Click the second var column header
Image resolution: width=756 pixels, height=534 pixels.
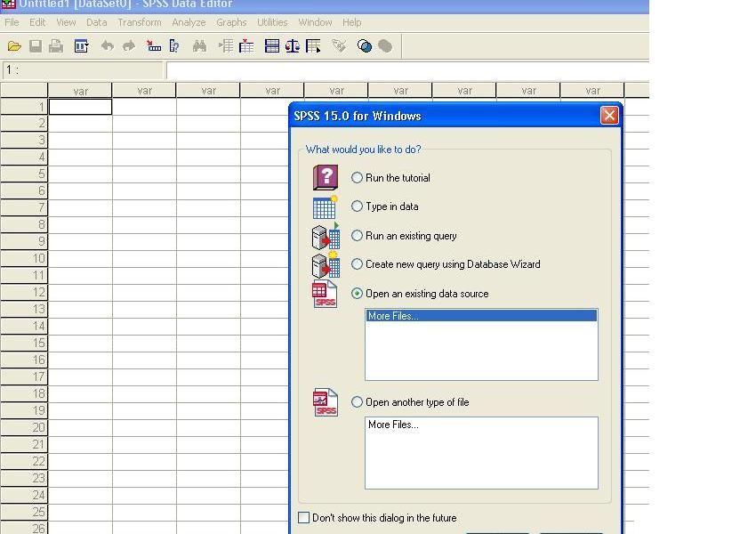[144, 91]
